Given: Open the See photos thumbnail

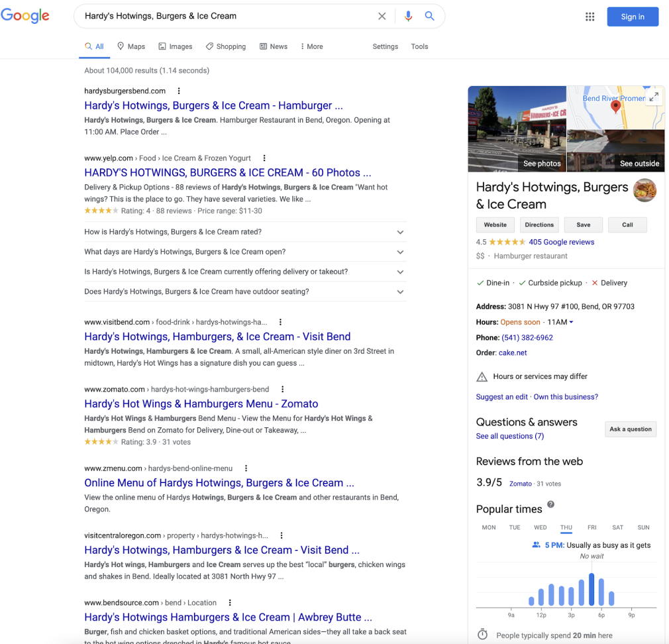Looking at the screenshot, I should (x=517, y=129).
